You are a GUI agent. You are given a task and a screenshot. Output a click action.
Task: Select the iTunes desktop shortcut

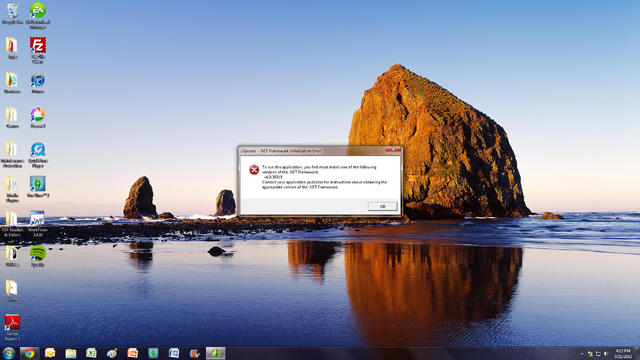click(38, 83)
